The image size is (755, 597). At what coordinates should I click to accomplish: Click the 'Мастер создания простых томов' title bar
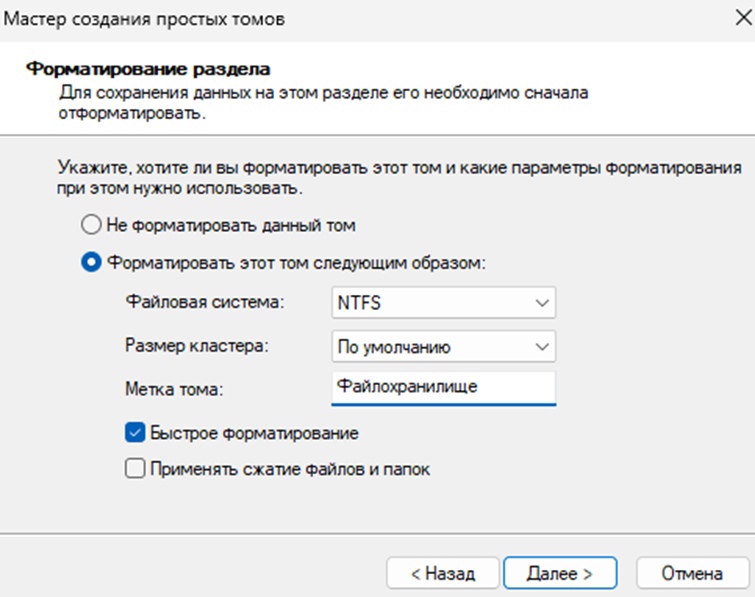[x=144, y=19]
